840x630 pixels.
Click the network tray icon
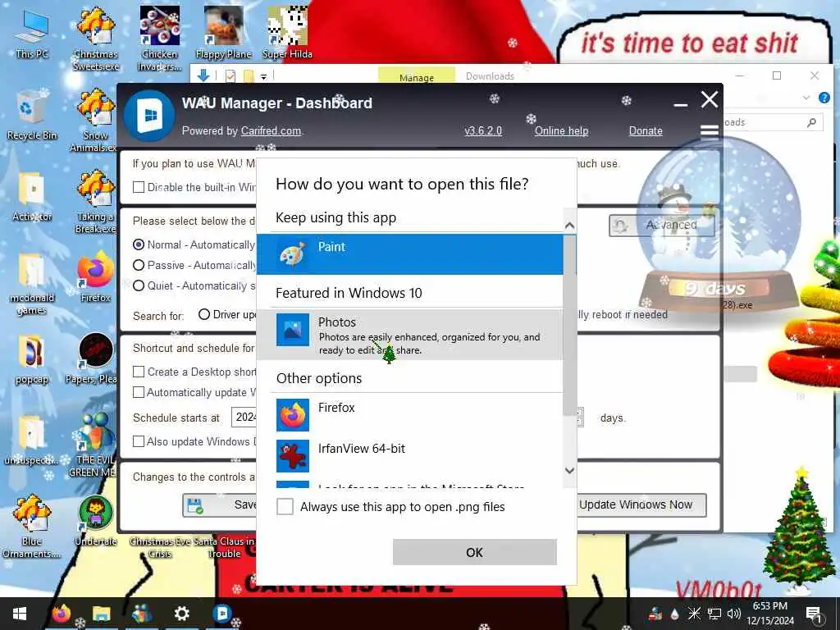714,614
